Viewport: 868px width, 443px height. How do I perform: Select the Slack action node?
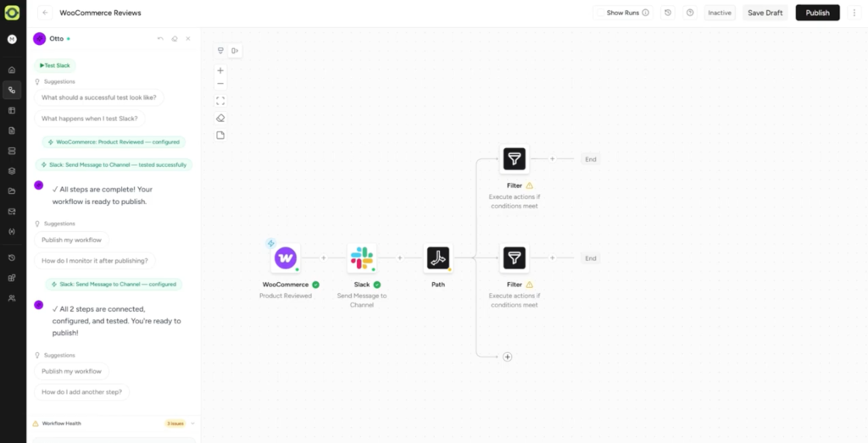(x=362, y=258)
